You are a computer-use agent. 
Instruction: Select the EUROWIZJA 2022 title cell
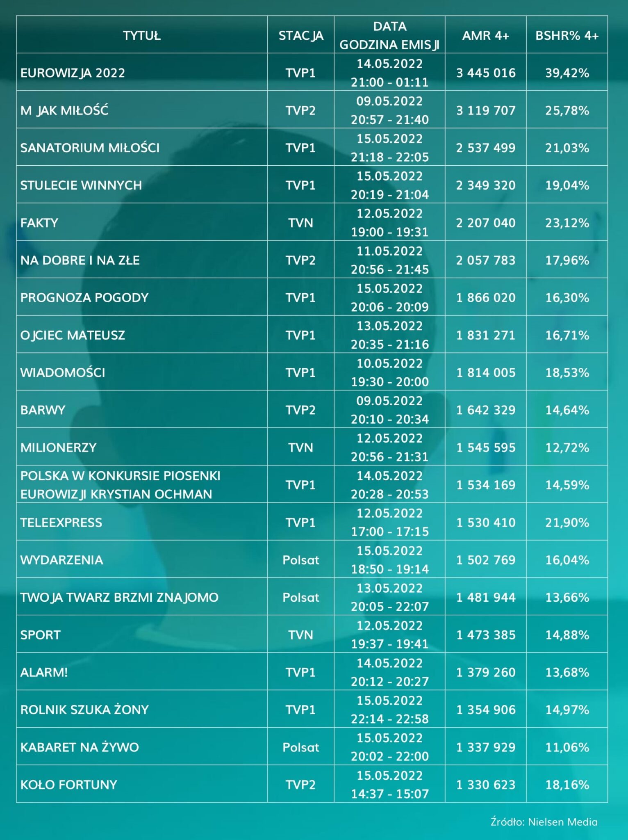[x=73, y=73]
